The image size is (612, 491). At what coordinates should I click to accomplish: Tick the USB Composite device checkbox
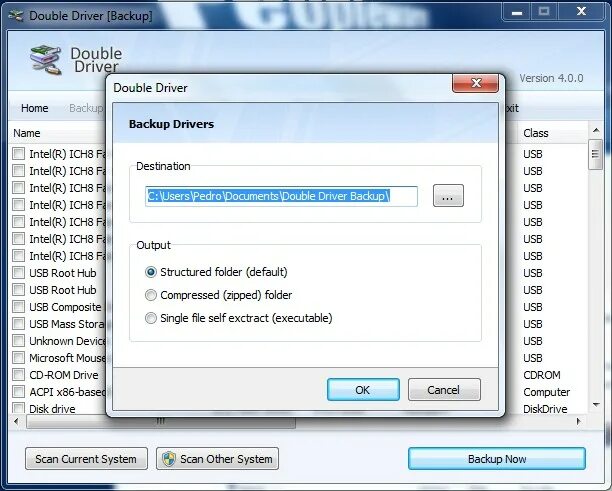[x=18, y=306]
